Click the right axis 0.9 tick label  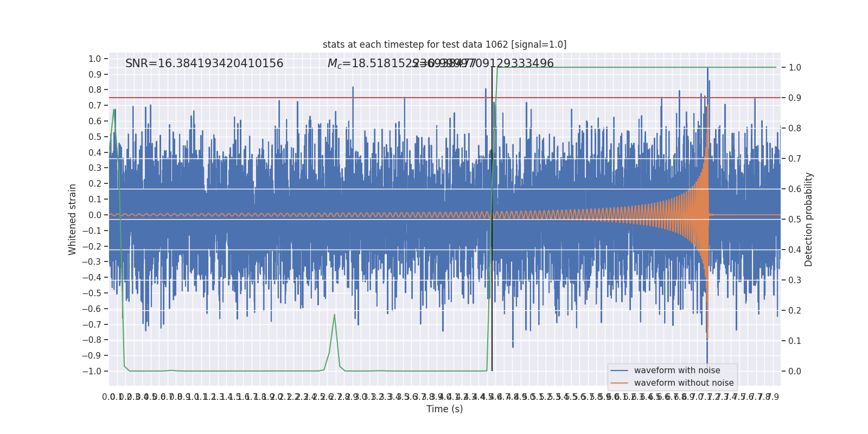pyautogui.click(x=795, y=98)
